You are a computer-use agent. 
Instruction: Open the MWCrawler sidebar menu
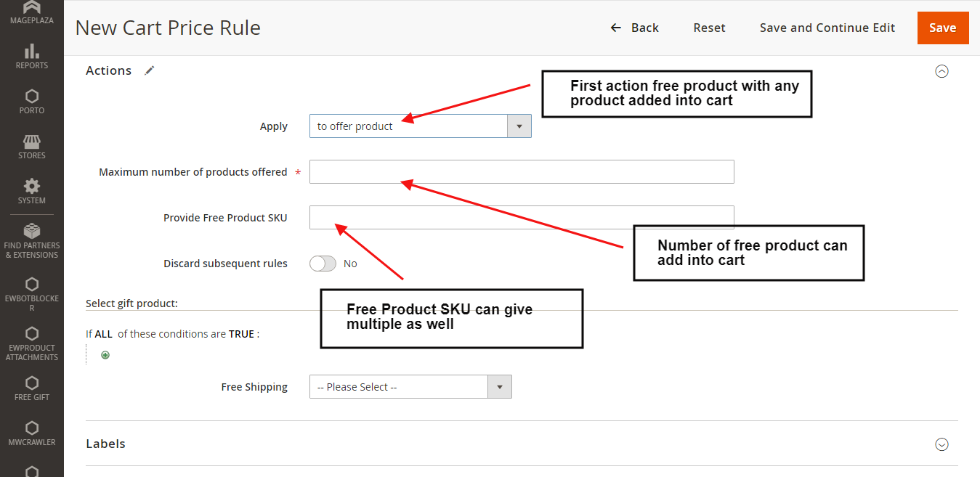coord(32,433)
